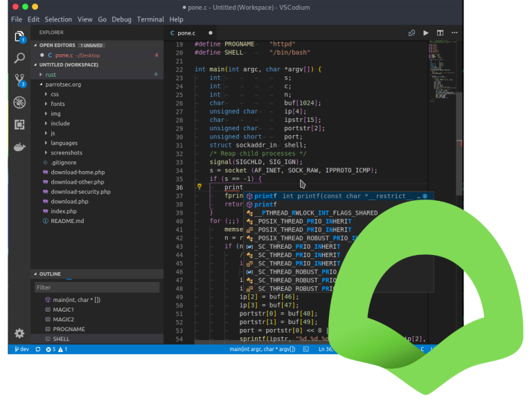The width and height of the screenshot is (532, 399).
Task: Expand the languages folder
Action: (46, 143)
